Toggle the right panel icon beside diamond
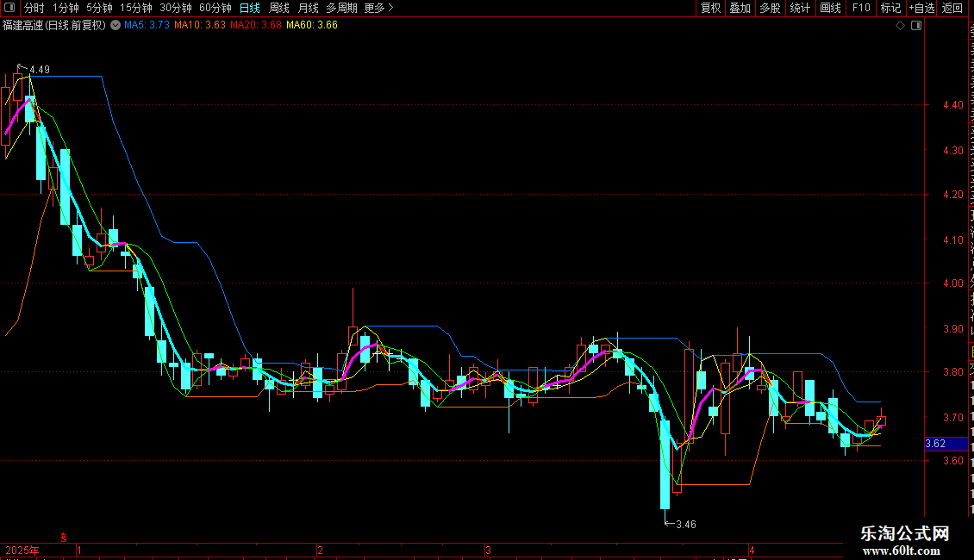Image resolution: width=974 pixels, height=560 pixels. [x=916, y=26]
